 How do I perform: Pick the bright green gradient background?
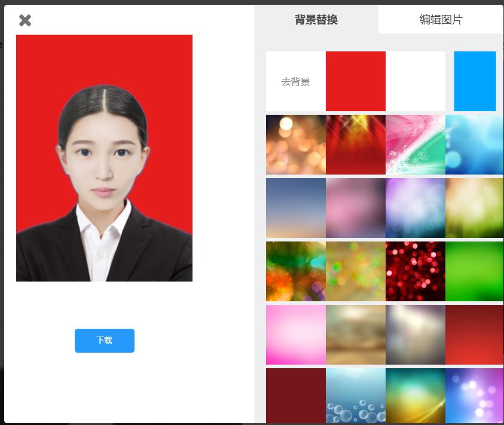point(475,271)
